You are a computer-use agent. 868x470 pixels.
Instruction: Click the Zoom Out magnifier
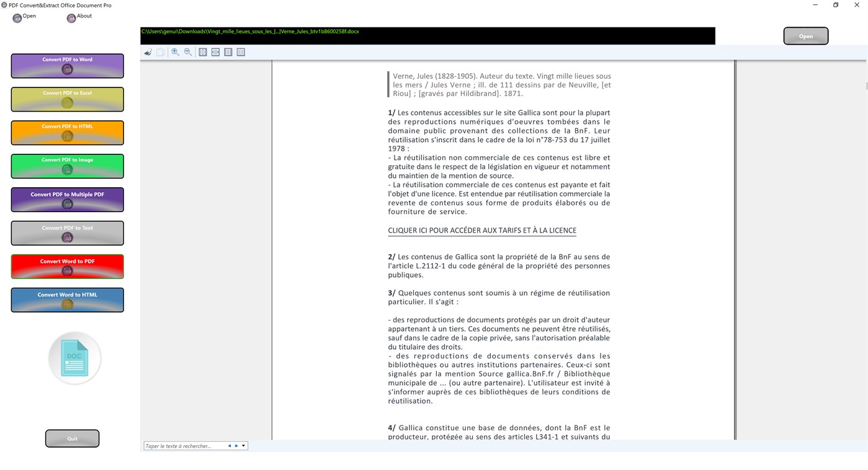click(x=188, y=52)
